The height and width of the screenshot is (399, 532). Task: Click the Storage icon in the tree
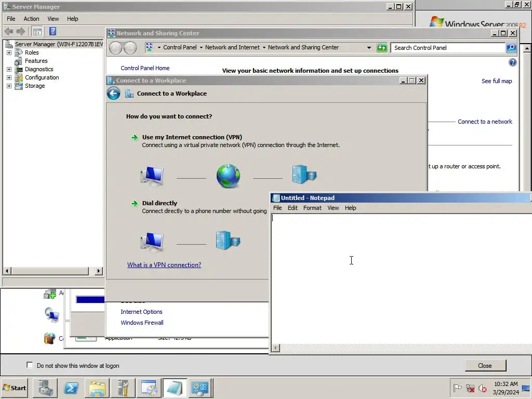tap(19, 86)
